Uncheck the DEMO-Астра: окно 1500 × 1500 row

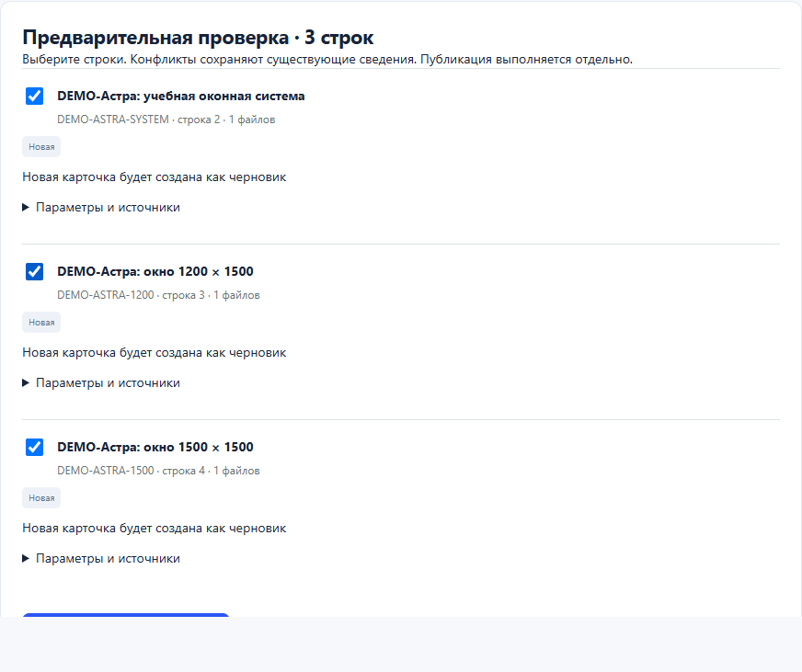(x=34, y=447)
